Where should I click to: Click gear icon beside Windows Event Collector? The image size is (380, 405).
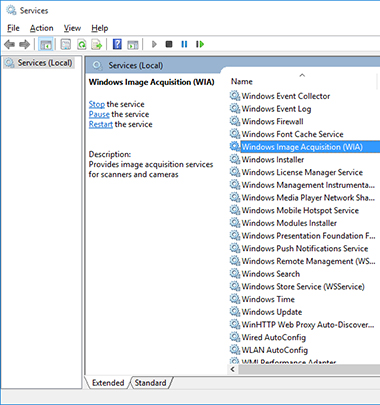tap(235, 96)
